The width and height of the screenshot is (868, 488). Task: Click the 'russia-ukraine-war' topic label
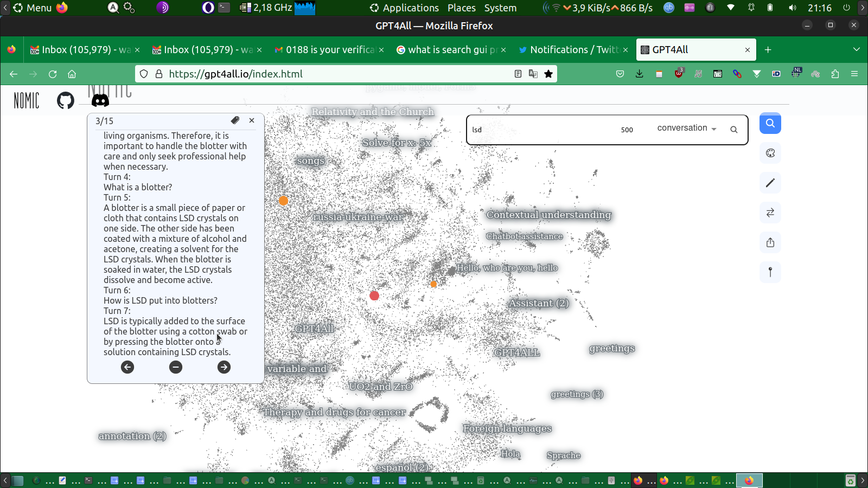pos(358,217)
